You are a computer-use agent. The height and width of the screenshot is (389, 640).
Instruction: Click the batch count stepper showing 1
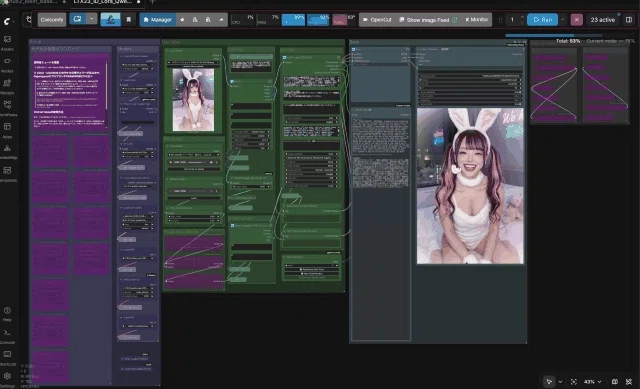[x=516, y=20]
